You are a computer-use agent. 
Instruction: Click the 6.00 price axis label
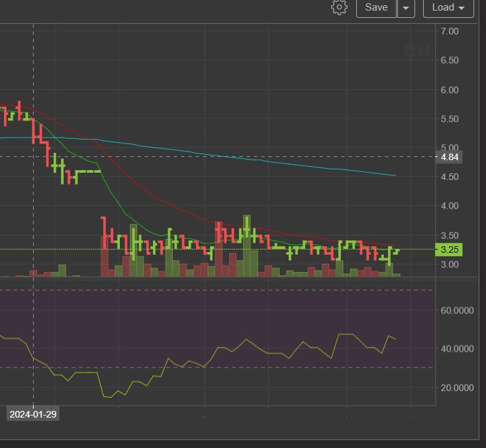pos(450,90)
